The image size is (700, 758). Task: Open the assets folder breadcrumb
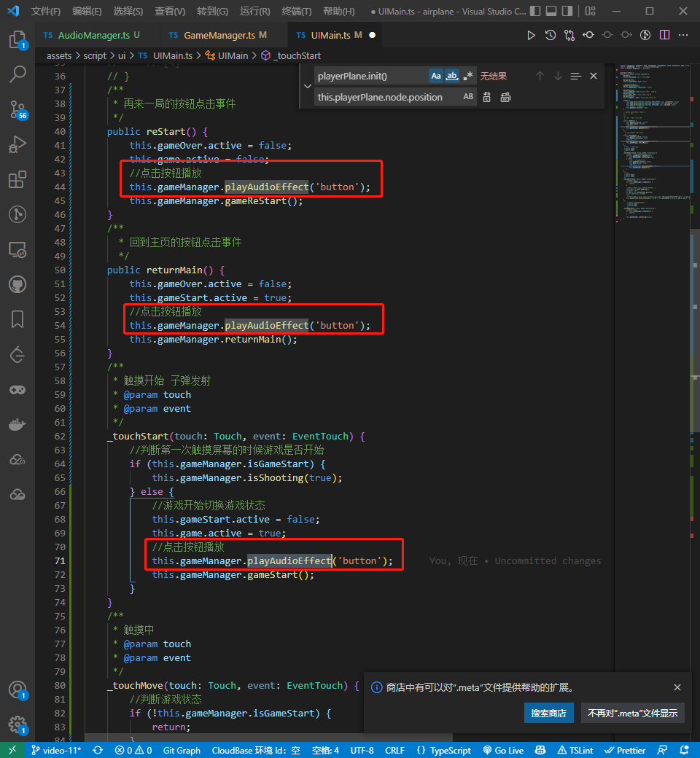pos(59,55)
